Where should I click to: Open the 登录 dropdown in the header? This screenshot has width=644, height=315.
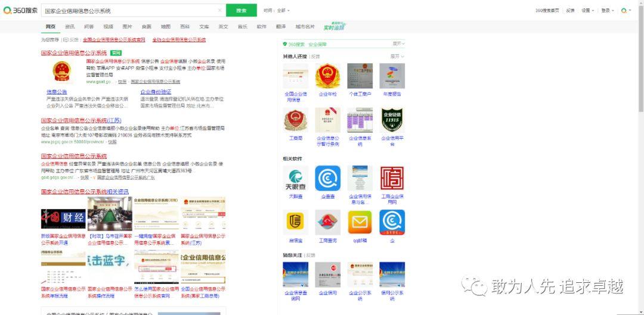coord(608,11)
